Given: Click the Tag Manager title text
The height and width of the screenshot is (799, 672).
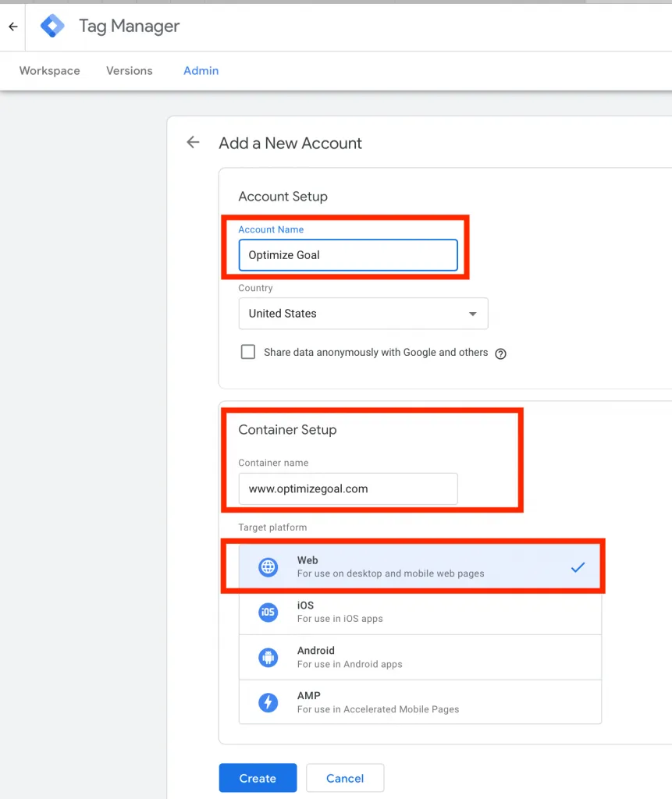Looking at the screenshot, I should click(x=129, y=26).
